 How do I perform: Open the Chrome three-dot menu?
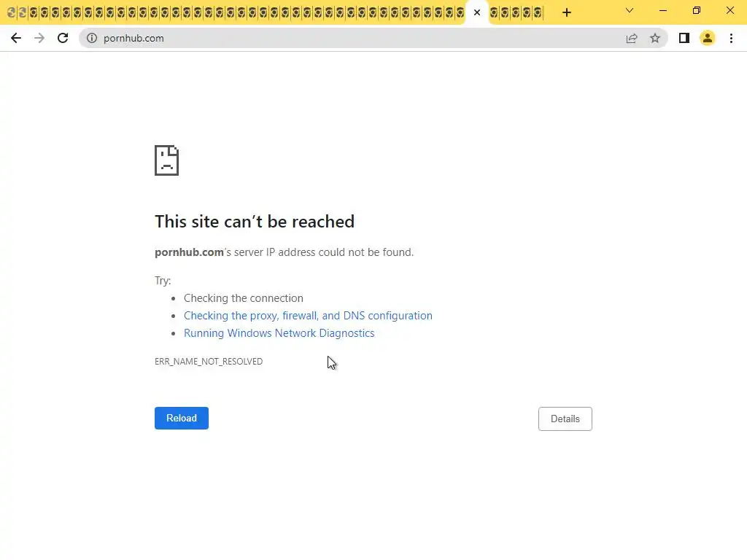pos(731,38)
